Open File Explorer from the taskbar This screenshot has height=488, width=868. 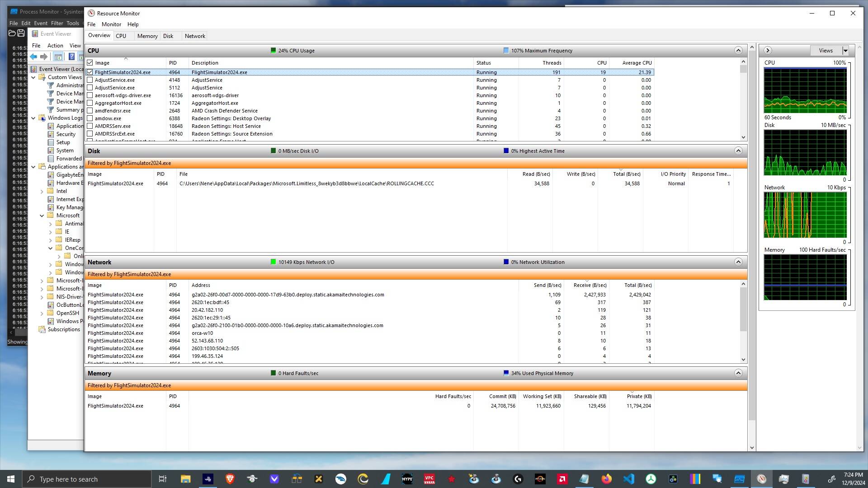[x=185, y=479]
